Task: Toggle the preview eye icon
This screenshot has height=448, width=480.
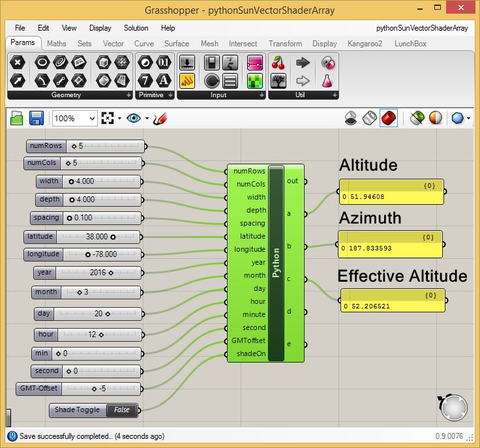Action: pyautogui.click(x=134, y=118)
